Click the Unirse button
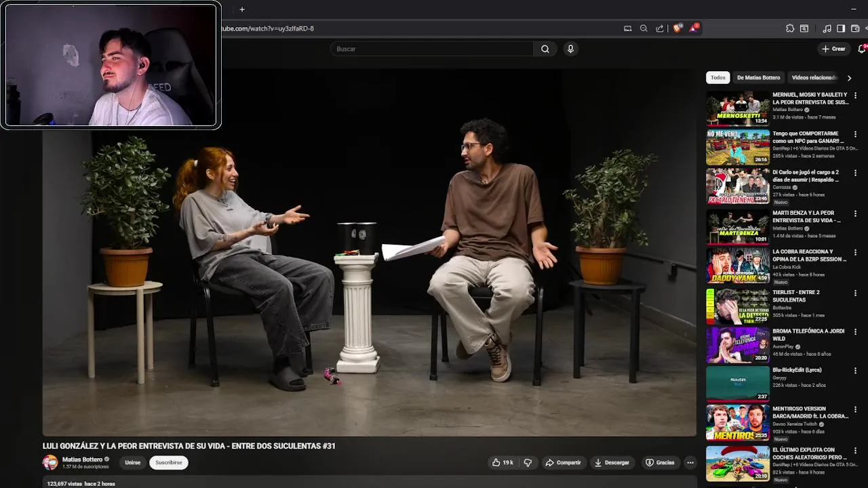The image size is (868, 488). [133, 462]
